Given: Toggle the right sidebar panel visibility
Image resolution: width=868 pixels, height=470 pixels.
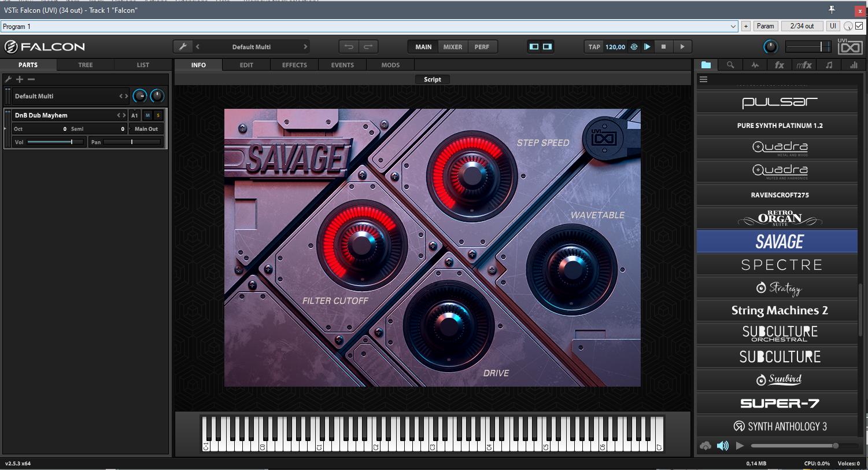Looking at the screenshot, I should coord(547,47).
